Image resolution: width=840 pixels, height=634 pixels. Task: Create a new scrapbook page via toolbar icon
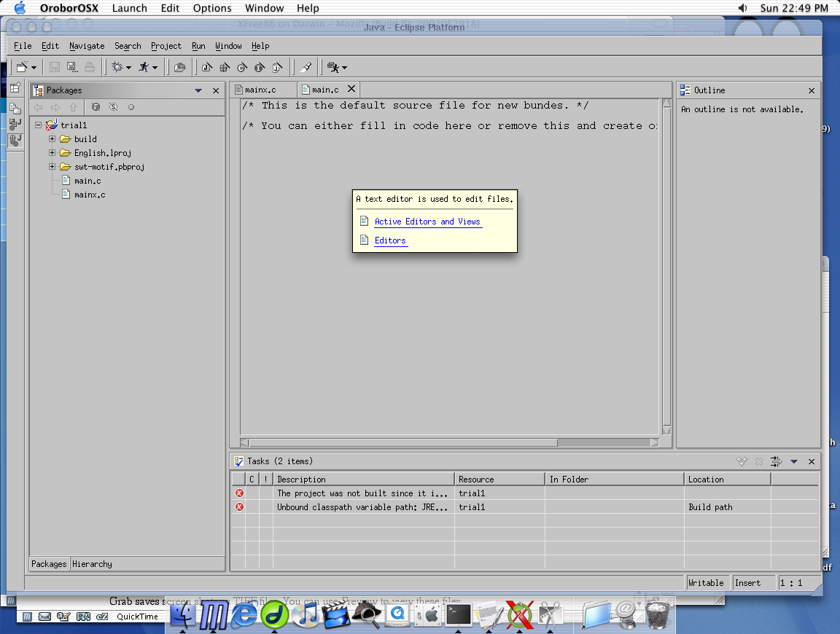coord(278,67)
